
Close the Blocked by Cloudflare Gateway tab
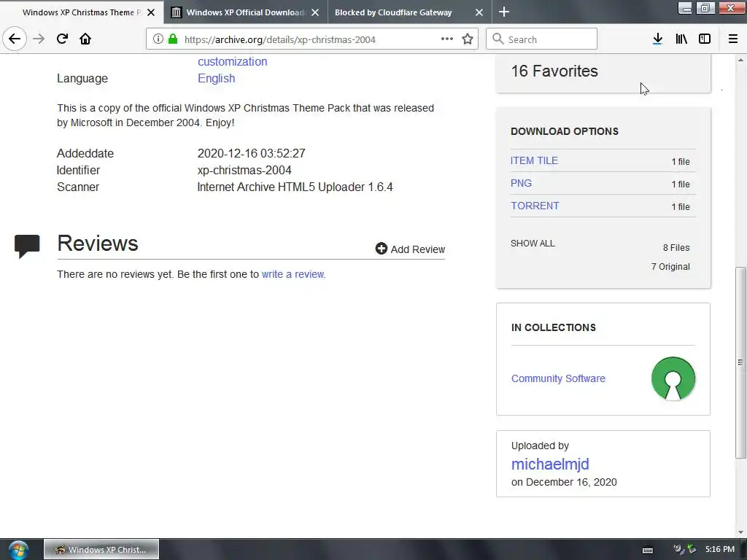[479, 12]
